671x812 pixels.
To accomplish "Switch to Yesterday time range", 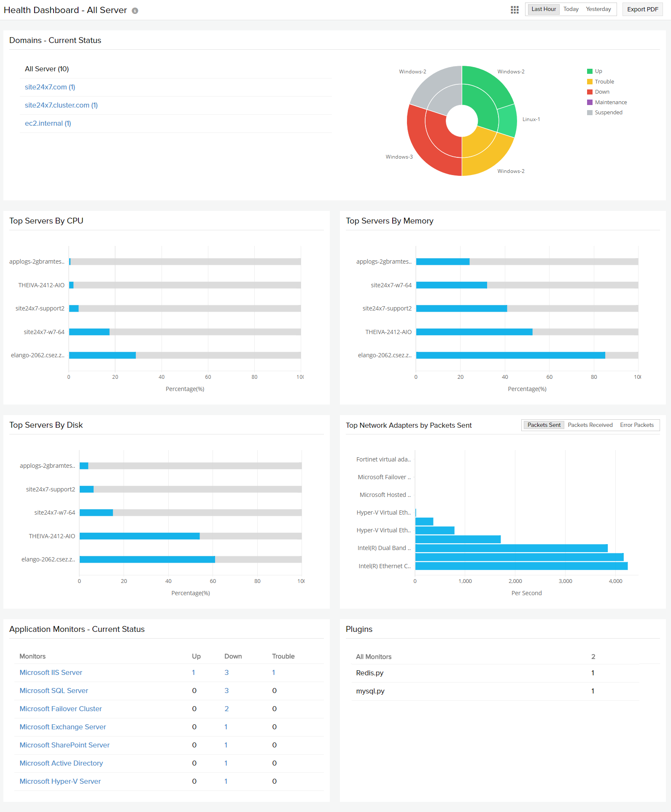I will 598,9.
